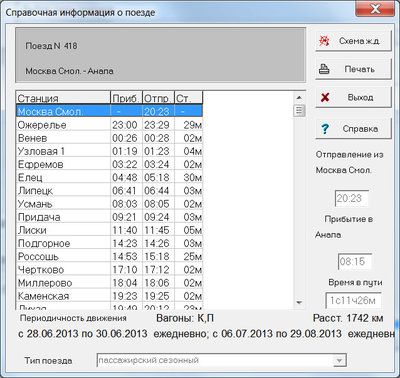Click the departure time field 20:23
This screenshot has height=378, width=400.
352,198
